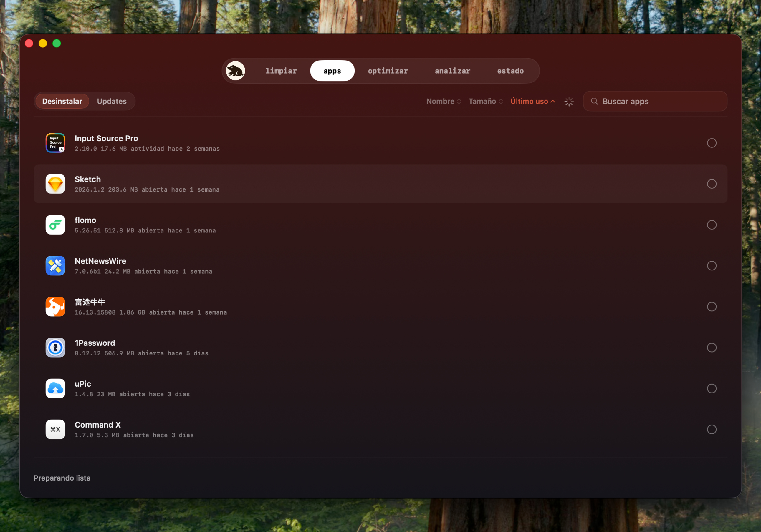Click the flomo details line with 512.8 MB
Viewport: 761px width, 532px height.
(145, 231)
